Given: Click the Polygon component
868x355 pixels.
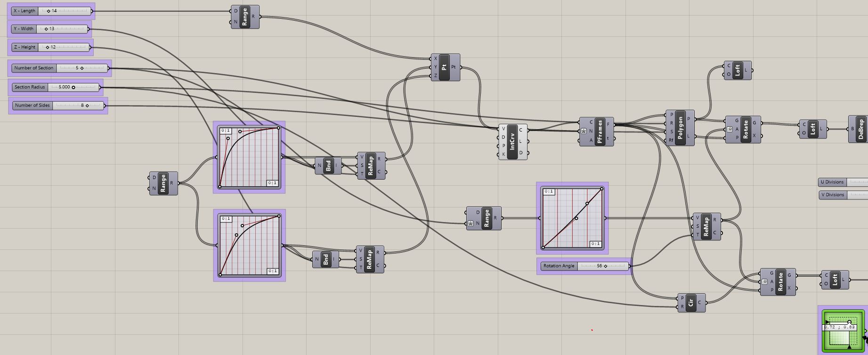Looking at the screenshot, I should (680, 128).
